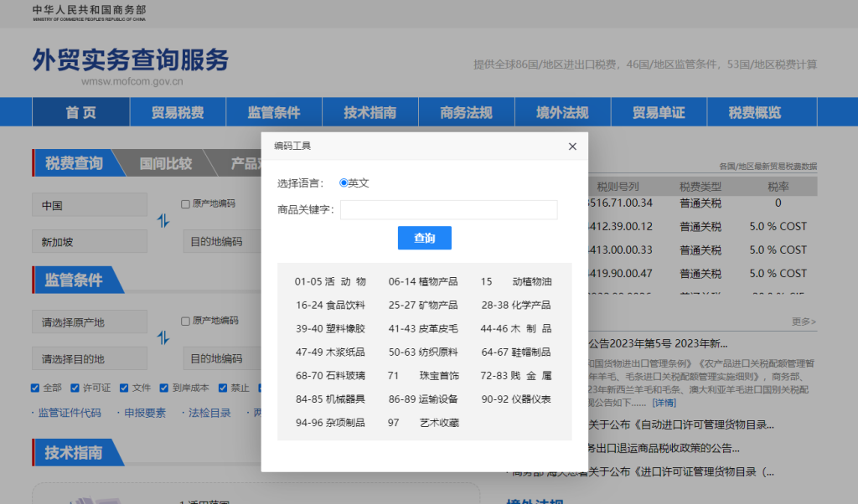Uncheck the 许可证 checkbox

(x=75, y=388)
